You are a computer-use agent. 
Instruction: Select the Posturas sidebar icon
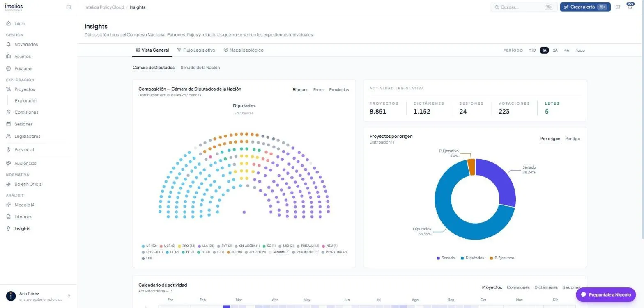9,68
